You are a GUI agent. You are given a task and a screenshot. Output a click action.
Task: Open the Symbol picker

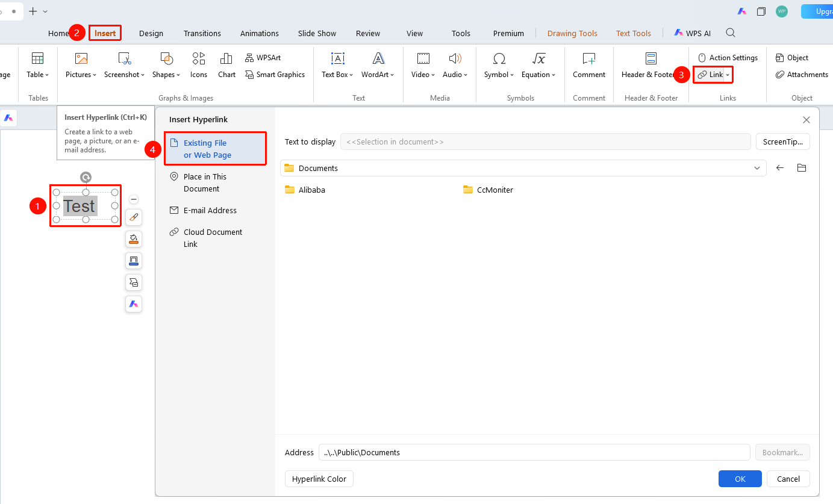point(499,66)
